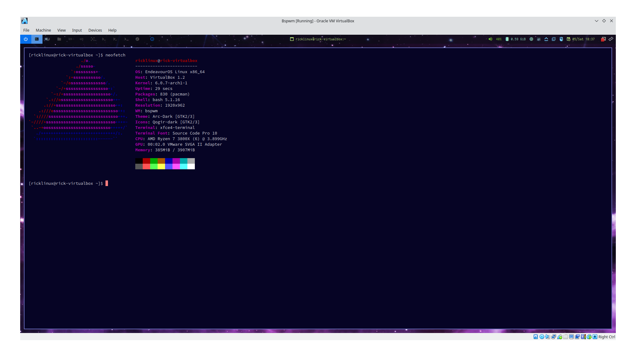Image resolution: width=636 pixels, height=364 pixels.
Task: Open the first code editor workspace icon
Action: (x=70, y=39)
